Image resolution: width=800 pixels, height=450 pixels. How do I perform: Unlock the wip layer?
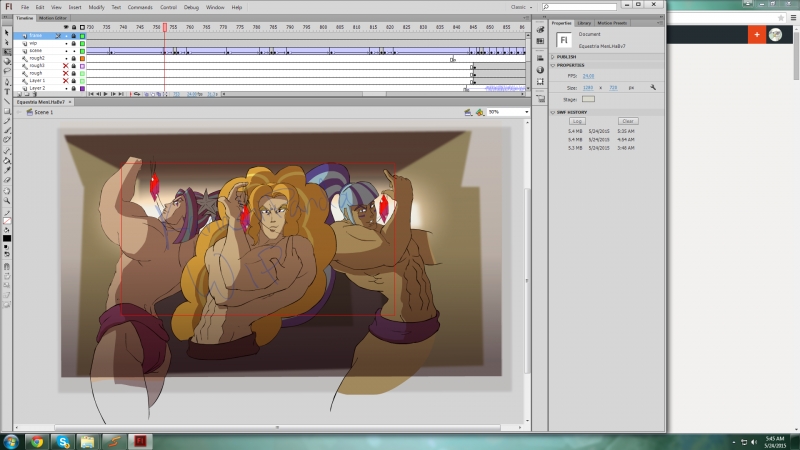(73, 43)
